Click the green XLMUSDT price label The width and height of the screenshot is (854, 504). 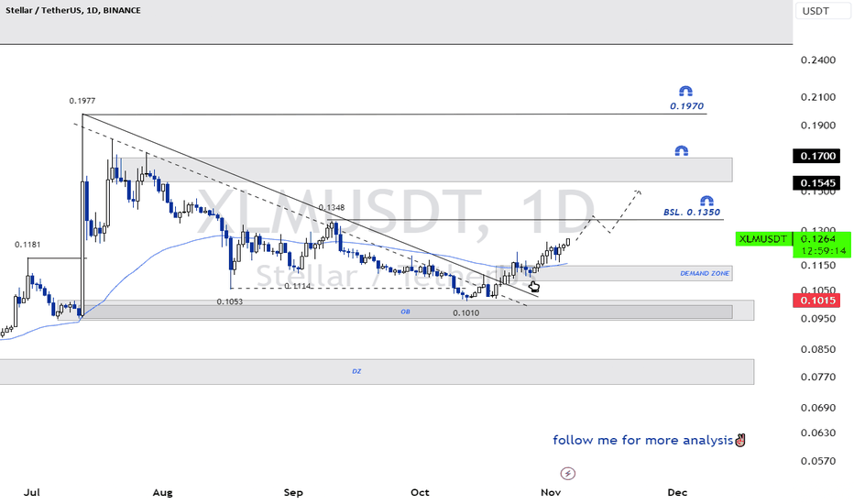coord(763,238)
